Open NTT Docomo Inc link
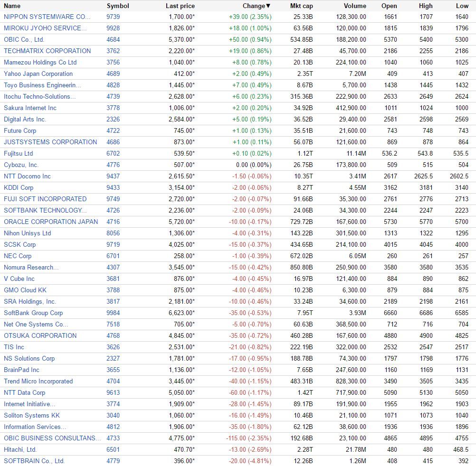Screen dimensions: 476x466 click(28, 176)
